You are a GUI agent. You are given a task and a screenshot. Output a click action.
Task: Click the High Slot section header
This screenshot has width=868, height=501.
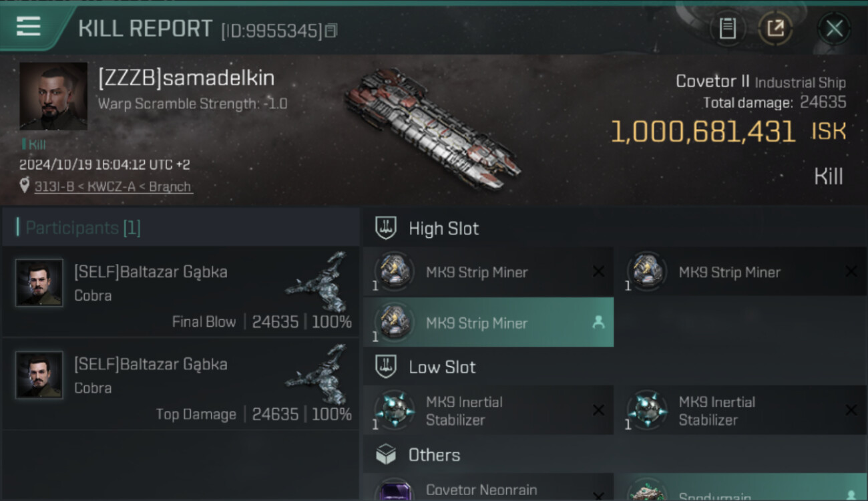pos(443,228)
